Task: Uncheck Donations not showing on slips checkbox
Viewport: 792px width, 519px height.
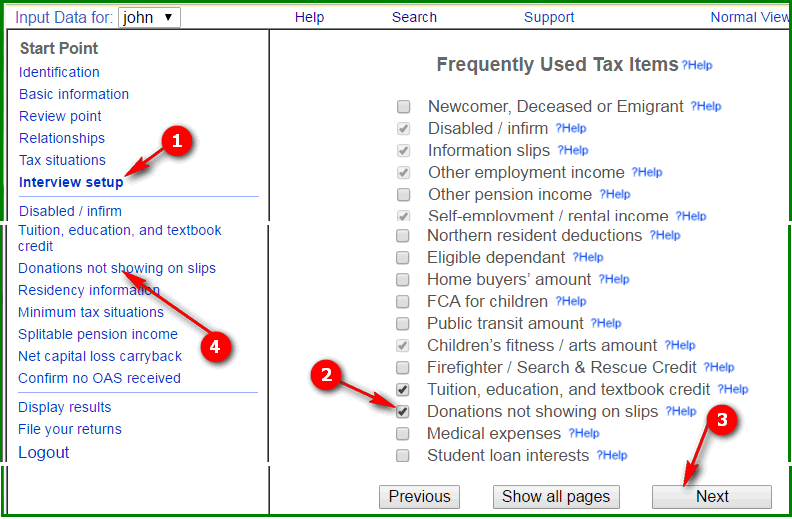Action: (x=403, y=412)
